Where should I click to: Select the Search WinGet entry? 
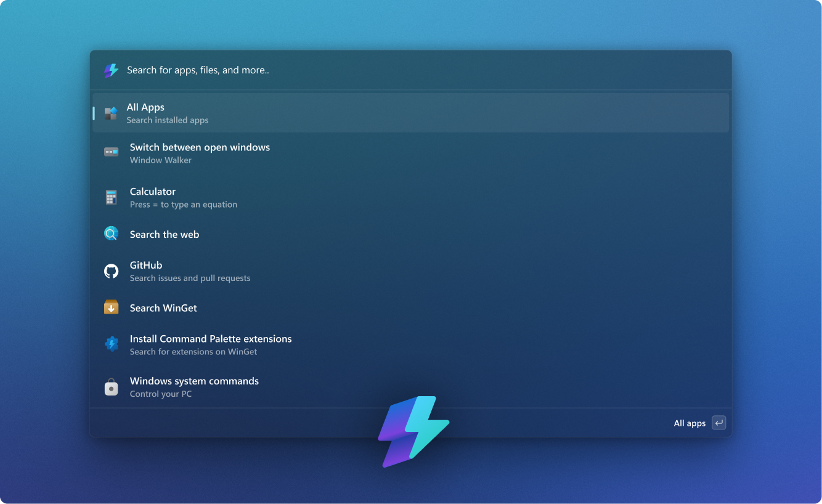point(163,307)
